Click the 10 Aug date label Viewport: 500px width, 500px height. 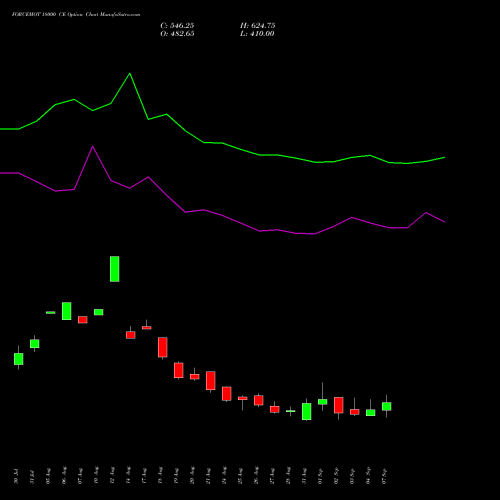[x=96, y=476]
